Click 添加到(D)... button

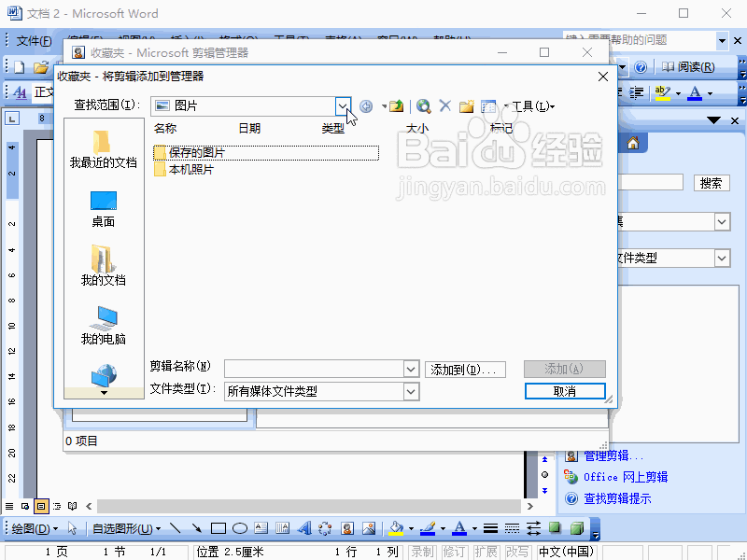(x=465, y=370)
